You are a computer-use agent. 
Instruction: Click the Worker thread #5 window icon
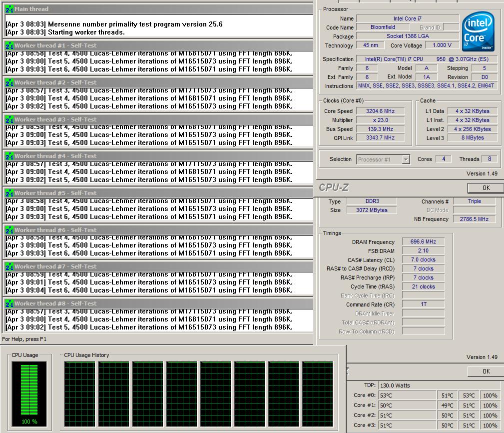[x=9, y=193]
